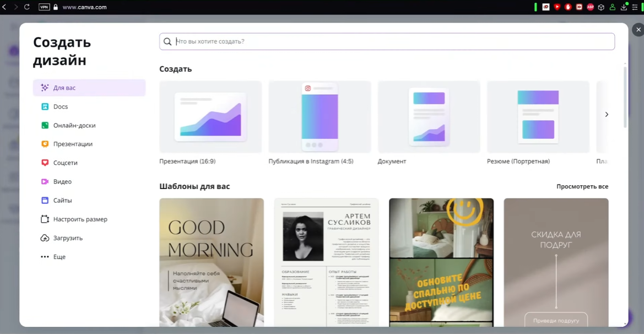This screenshot has height=334, width=644.
Task: Open the 'Good Morning' template
Action: (212, 262)
